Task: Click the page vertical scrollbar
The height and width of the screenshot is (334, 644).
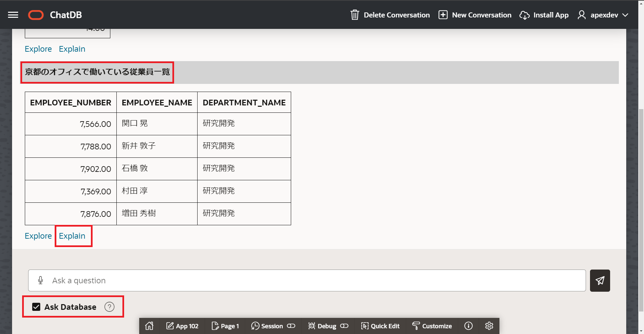Action: pos(641,210)
